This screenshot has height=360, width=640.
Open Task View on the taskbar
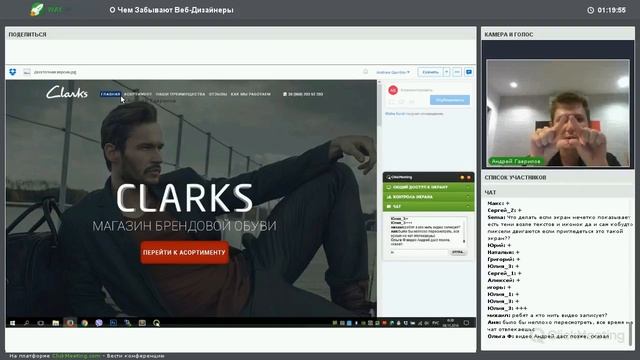[41, 323]
